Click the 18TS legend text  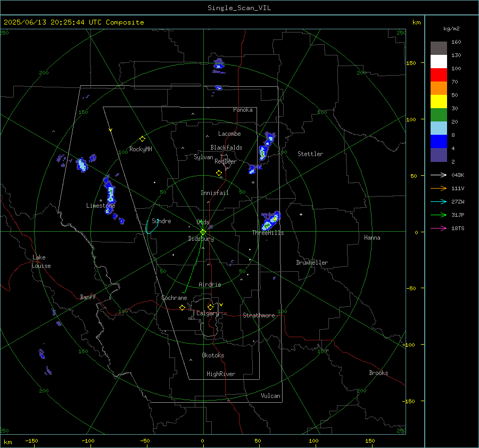pyautogui.click(x=458, y=228)
